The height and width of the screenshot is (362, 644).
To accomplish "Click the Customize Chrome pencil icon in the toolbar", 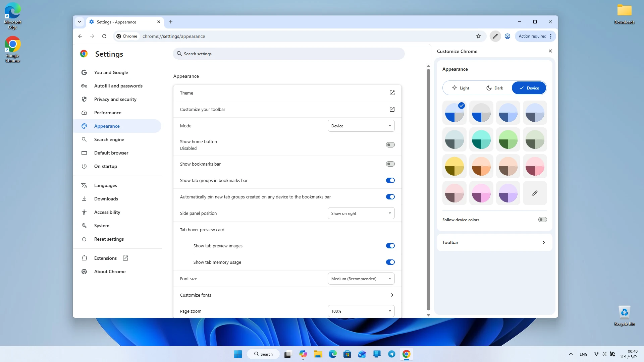I will point(495,36).
